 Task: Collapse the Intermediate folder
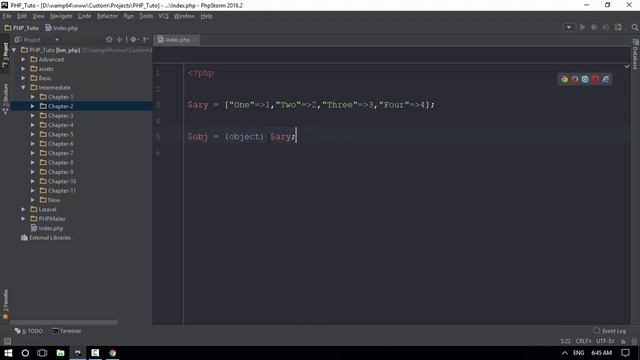tap(24, 87)
